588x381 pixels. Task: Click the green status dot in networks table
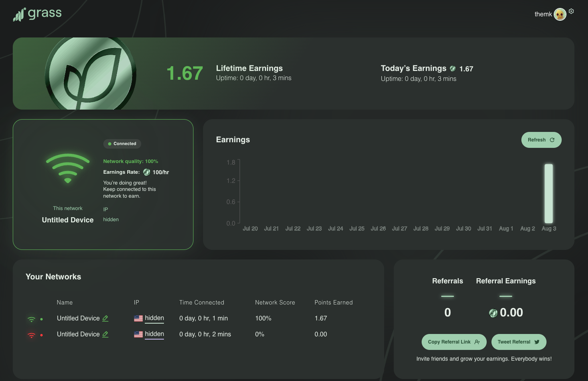click(41, 319)
